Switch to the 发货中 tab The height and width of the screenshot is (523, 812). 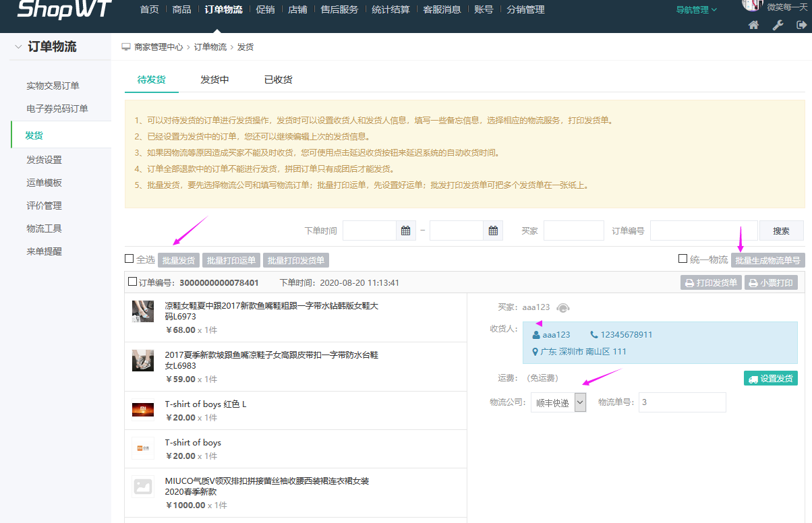pos(214,80)
